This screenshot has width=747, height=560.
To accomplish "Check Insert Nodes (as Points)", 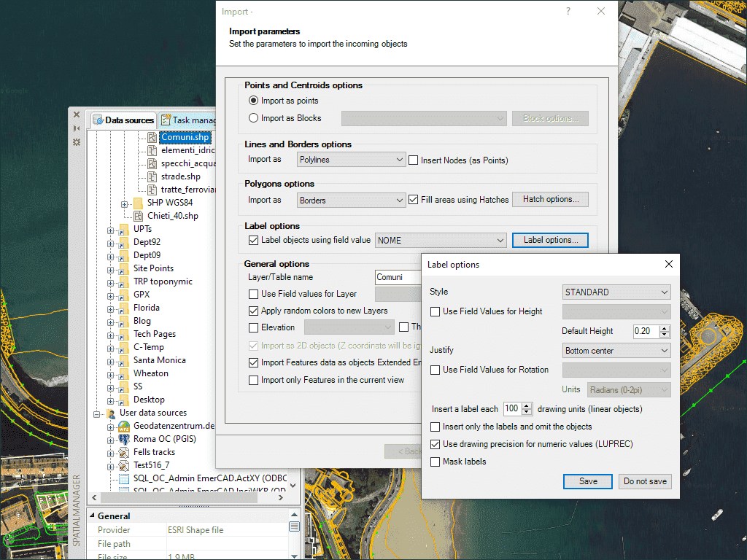I will 414,159.
